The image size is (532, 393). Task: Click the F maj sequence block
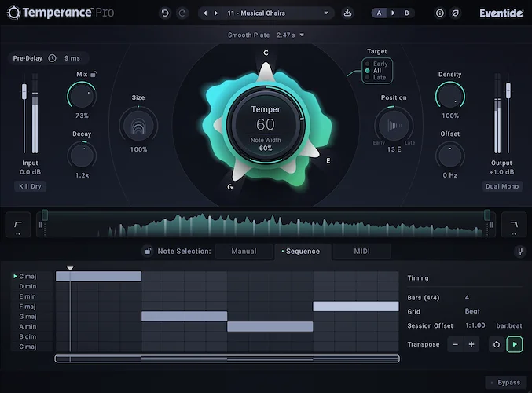coord(355,307)
